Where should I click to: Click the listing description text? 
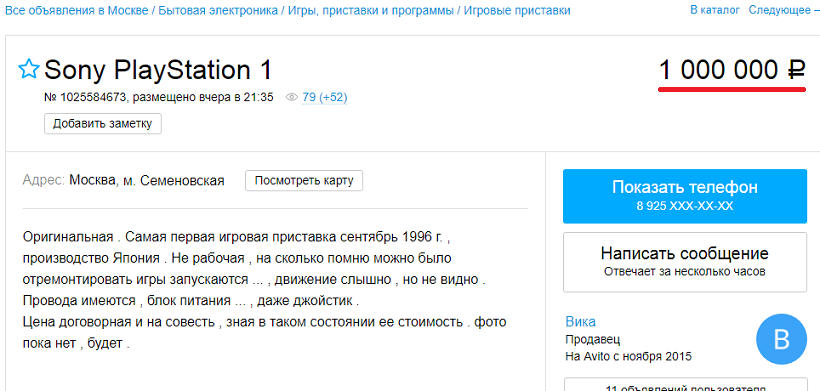(265, 290)
